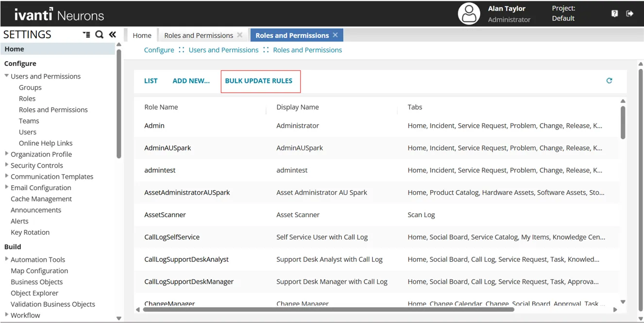This screenshot has width=644, height=323.
Task: Click the Project: Default selector
Action: (x=563, y=14)
